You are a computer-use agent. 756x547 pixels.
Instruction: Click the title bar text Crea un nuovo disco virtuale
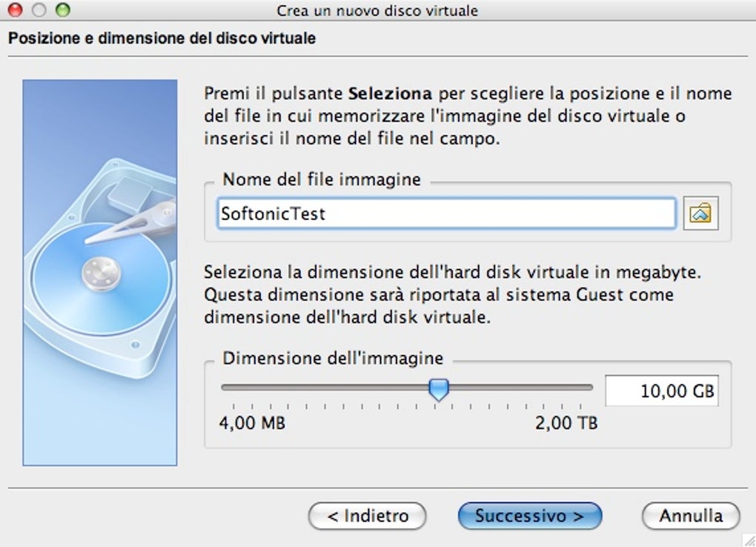[x=377, y=10]
